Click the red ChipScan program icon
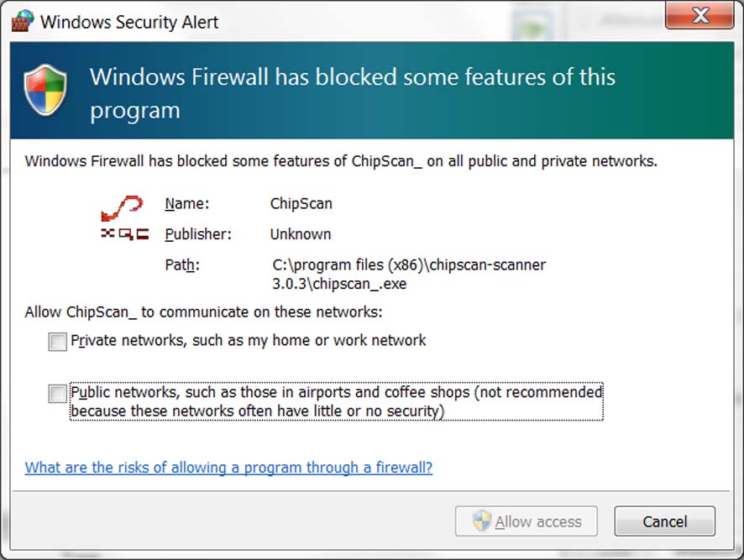This screenshot has height=560, width=744. coord(125,217)
